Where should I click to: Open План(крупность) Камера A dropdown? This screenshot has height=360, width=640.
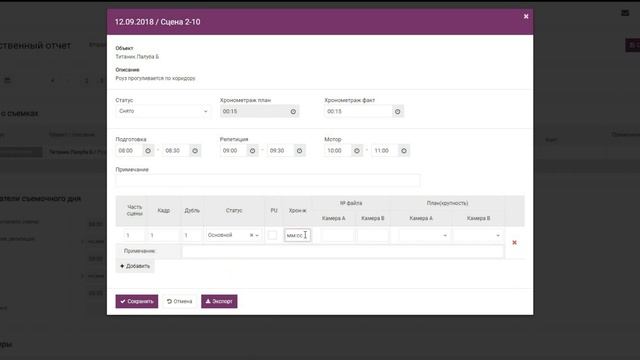coord(424,235)
